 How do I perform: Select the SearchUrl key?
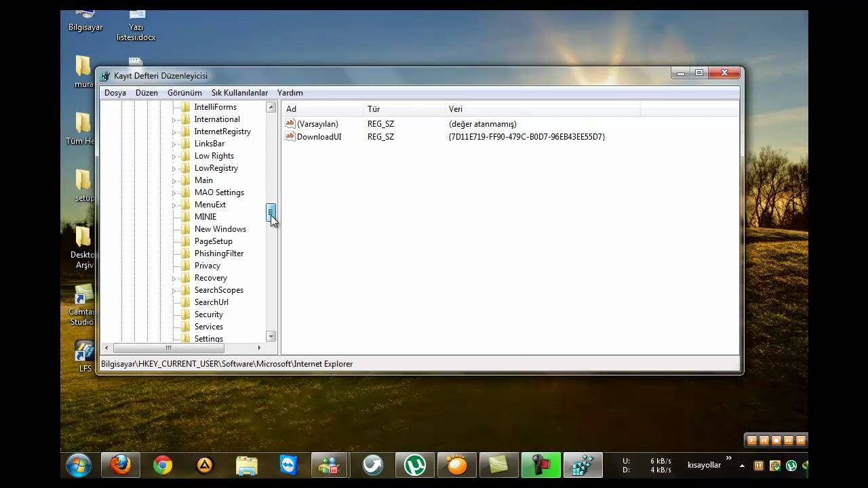(212, 302)
